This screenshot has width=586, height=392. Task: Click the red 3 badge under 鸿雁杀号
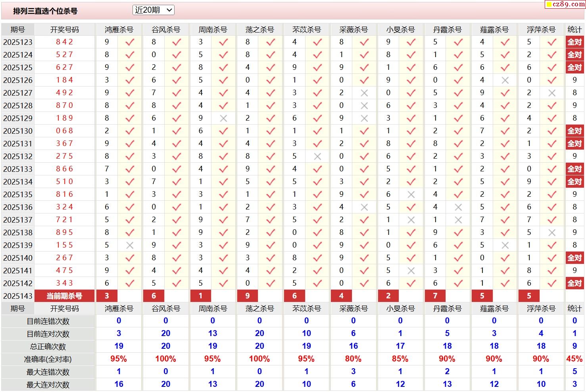(x=107, y=296)
